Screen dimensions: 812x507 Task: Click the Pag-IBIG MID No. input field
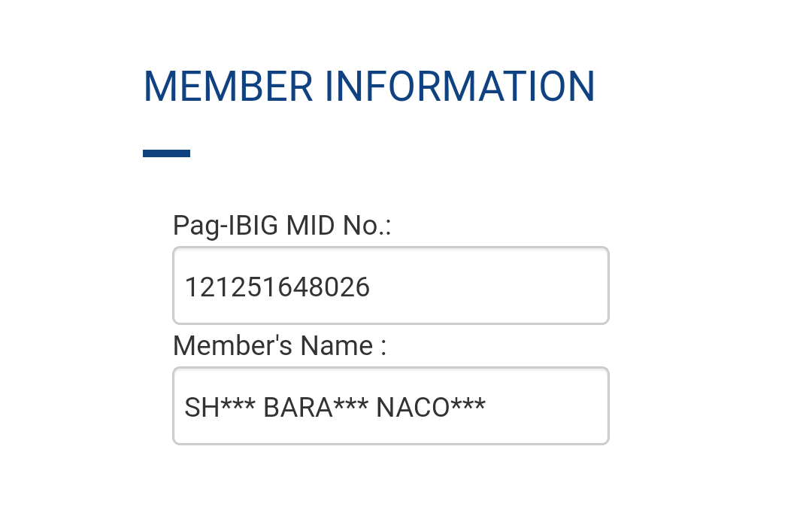[x=390, y=286]
